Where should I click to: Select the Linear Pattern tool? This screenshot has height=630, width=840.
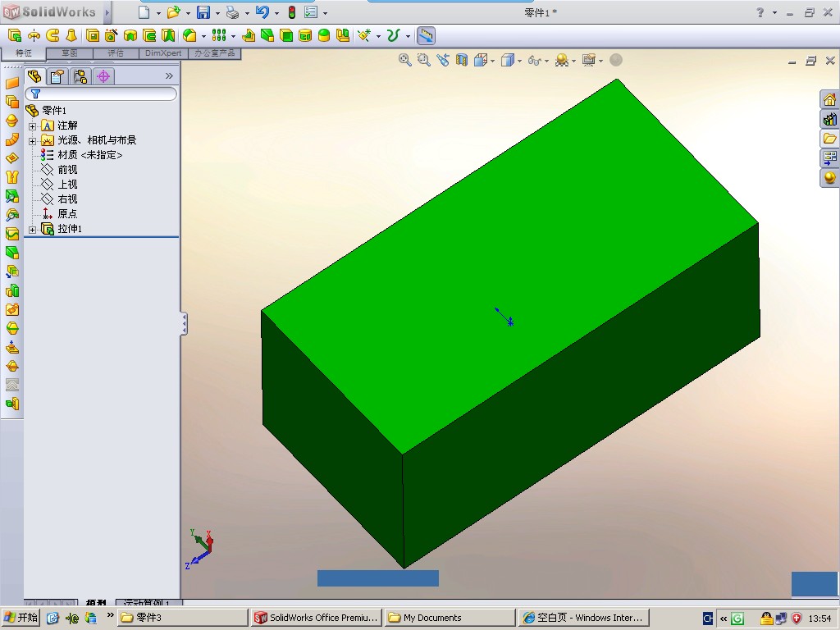pyautogui.click(x=218, y=36)
